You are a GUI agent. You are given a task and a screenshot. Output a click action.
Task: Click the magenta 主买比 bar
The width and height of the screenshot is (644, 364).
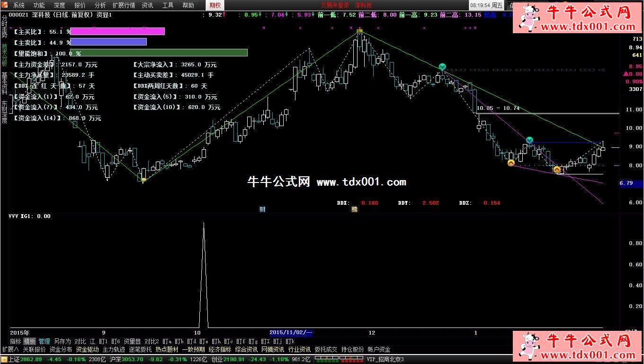pos(117,31)
